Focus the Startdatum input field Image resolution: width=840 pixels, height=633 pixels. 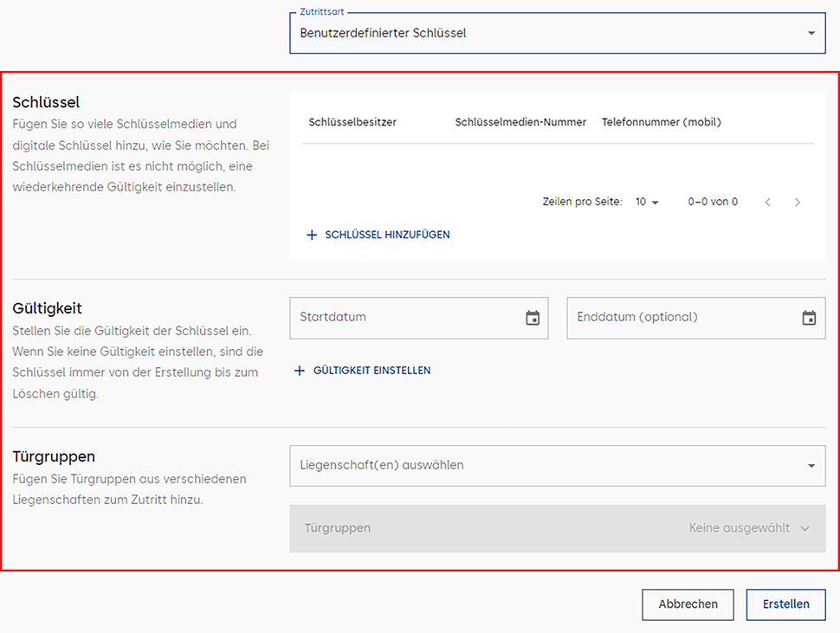[x=419, y=318]
